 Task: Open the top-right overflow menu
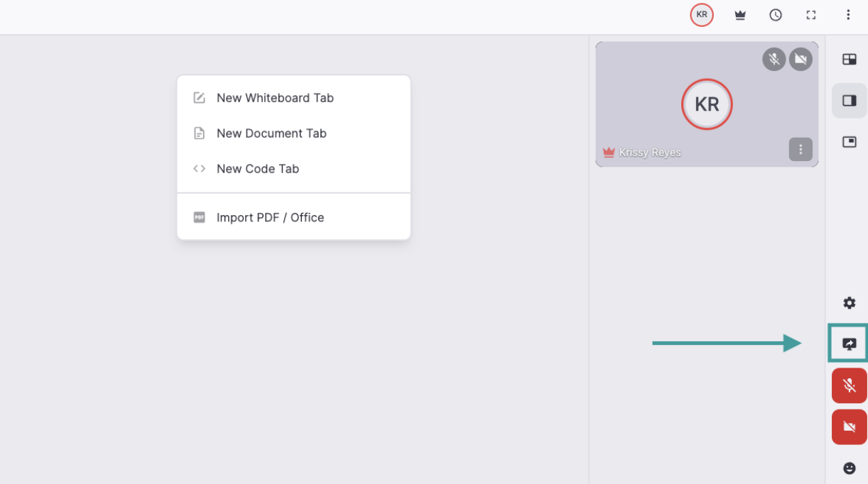tap(849, 14)
